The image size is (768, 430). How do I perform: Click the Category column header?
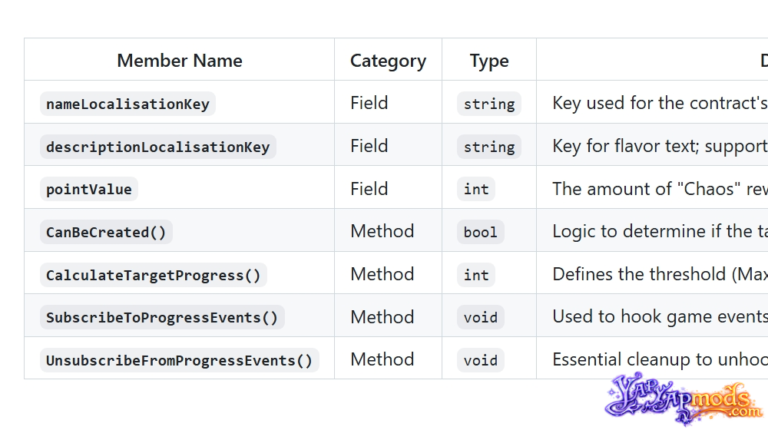click(388, 60)
